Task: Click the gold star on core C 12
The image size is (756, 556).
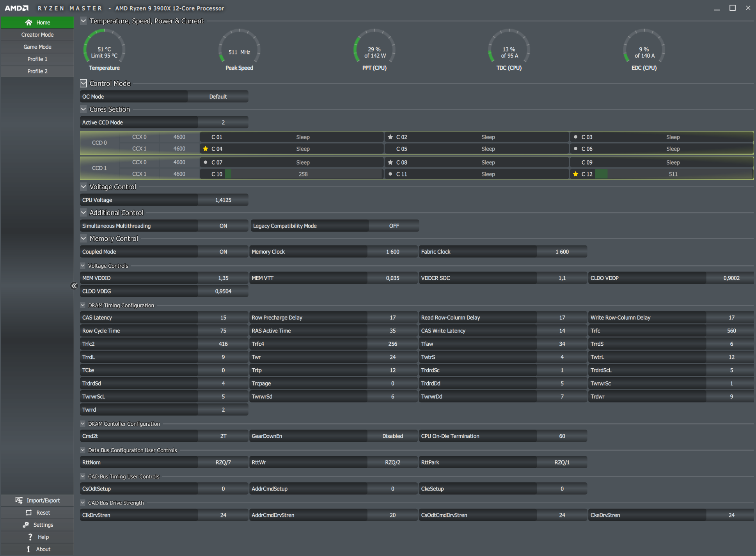Action: tap(575, 174)
